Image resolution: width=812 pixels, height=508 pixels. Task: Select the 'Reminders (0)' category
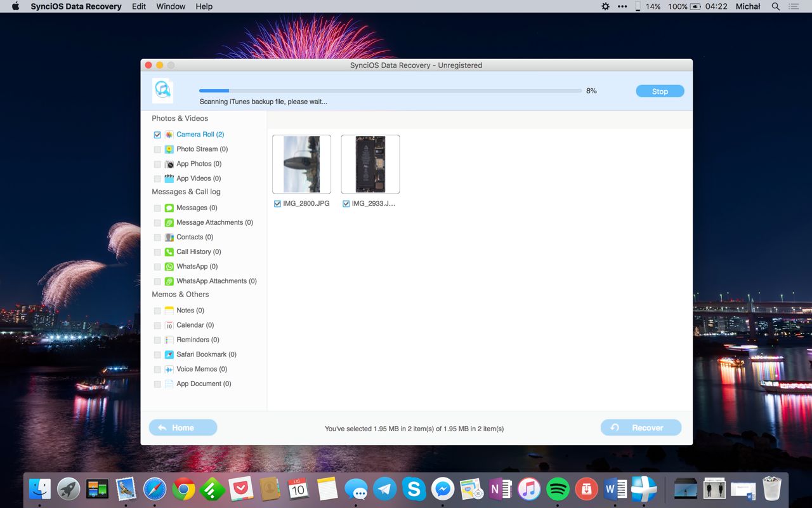coord(197,340)
